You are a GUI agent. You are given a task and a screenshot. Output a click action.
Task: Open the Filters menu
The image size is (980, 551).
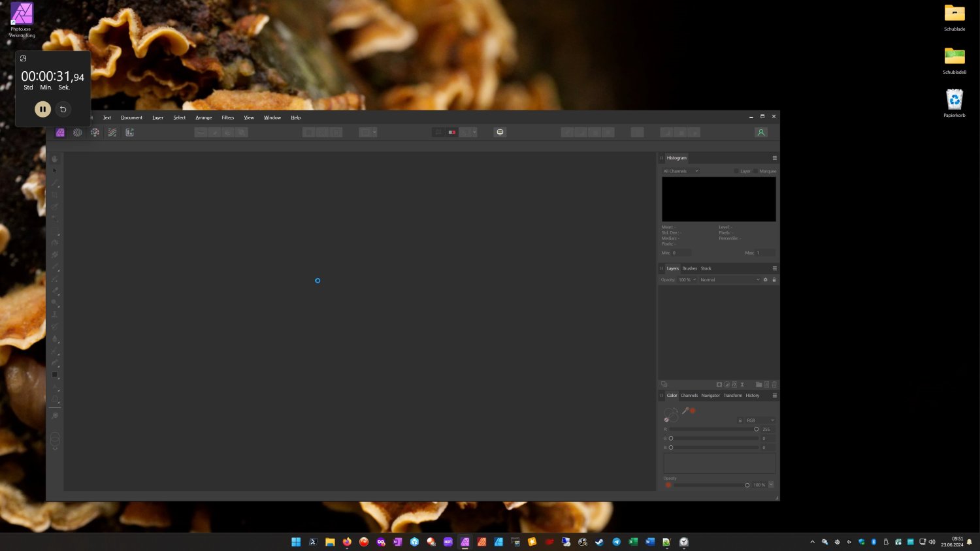[227, 118]
